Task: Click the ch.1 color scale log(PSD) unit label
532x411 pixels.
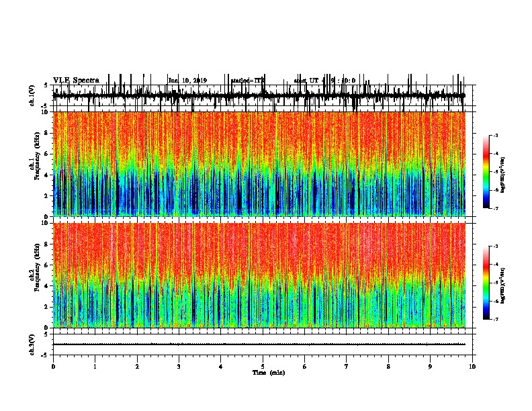Action: [x=503, y=175]
